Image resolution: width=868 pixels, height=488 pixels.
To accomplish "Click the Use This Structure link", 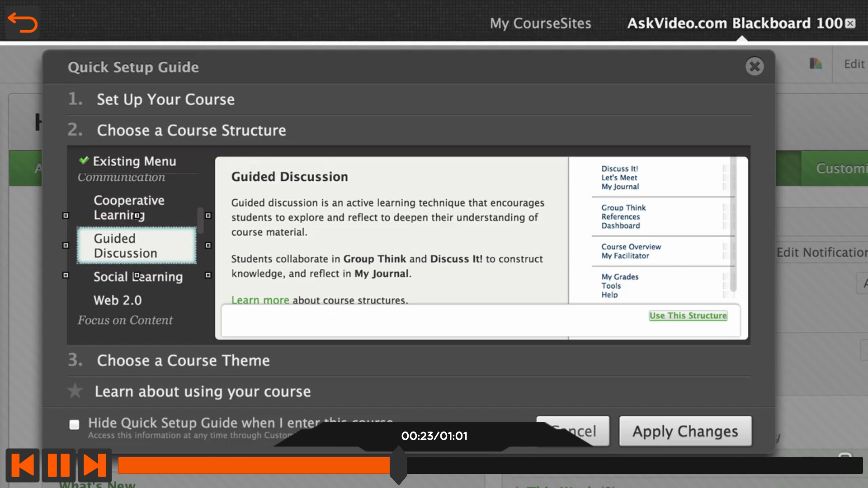I will click(x=688, y=316).
